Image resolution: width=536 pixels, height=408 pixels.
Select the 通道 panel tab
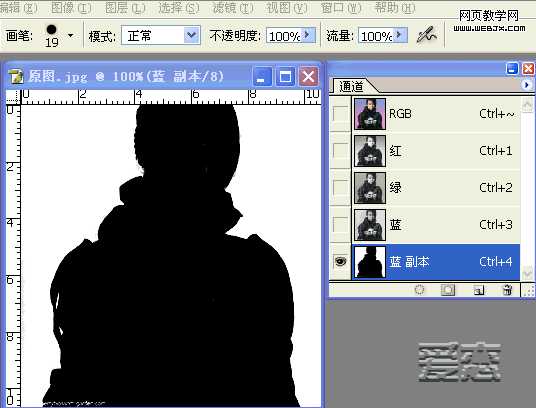point(352,86)
